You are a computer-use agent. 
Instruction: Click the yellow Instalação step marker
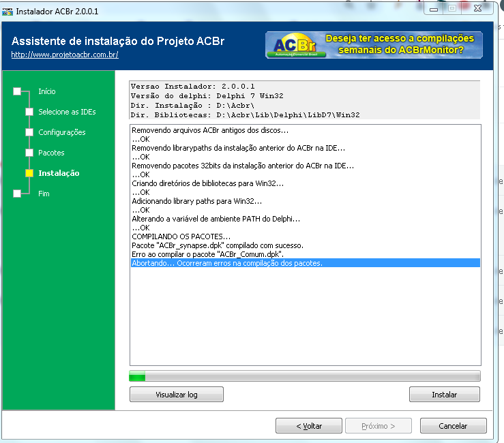tap(29, 173)
